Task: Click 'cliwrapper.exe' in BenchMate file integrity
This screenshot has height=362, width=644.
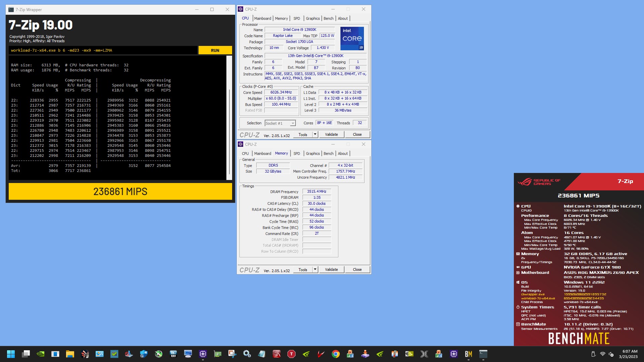Action: pyautogui.click(x=533, y=294)
